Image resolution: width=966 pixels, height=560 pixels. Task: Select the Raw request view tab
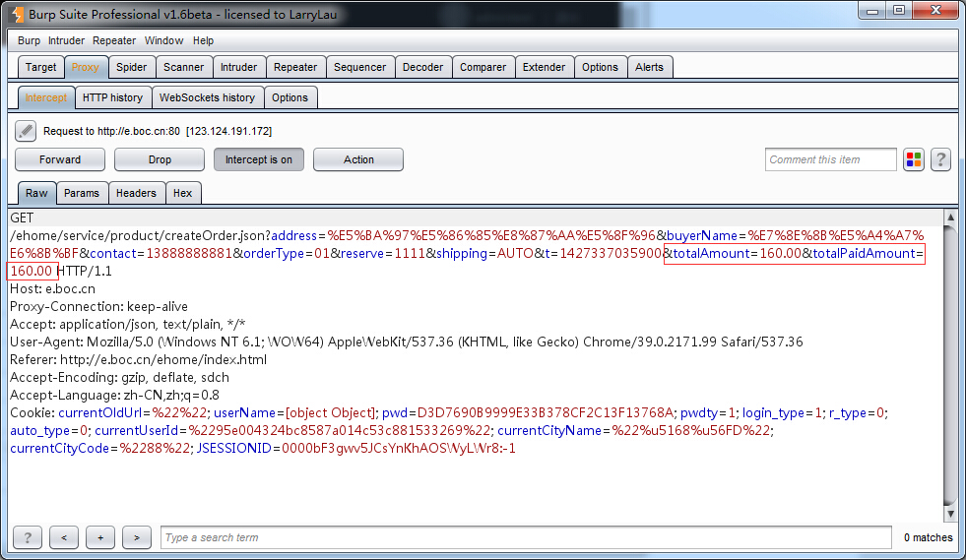point(37,193)
